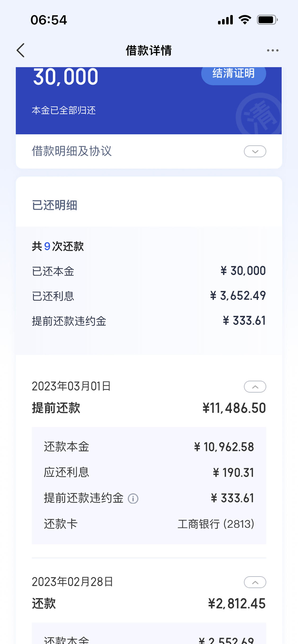Tap the 清 settled stamp watermark

(259, 114)
